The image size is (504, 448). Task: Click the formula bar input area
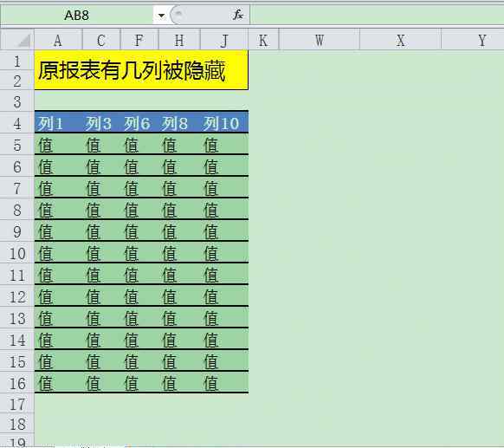[x=377, y=15]
